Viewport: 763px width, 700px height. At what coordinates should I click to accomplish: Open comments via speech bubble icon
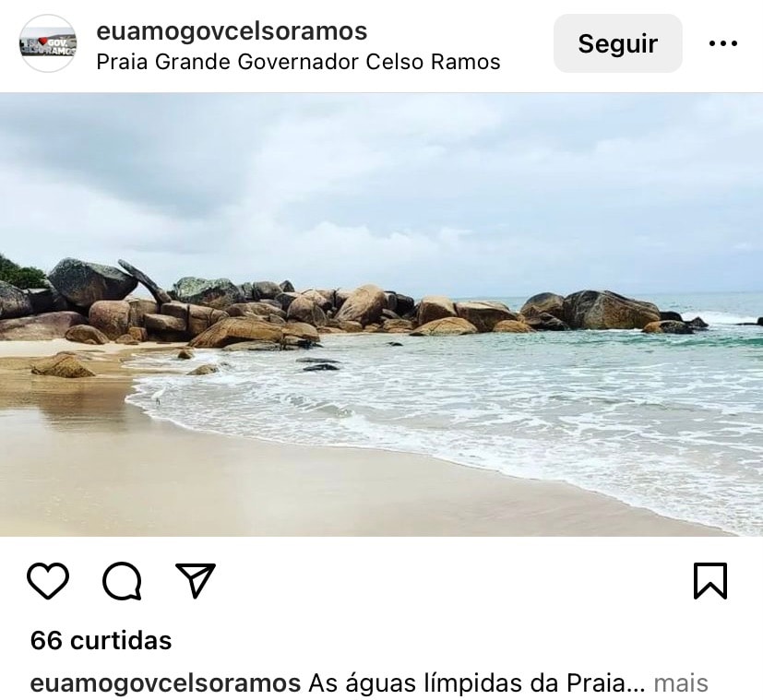(x=122, y=580)
